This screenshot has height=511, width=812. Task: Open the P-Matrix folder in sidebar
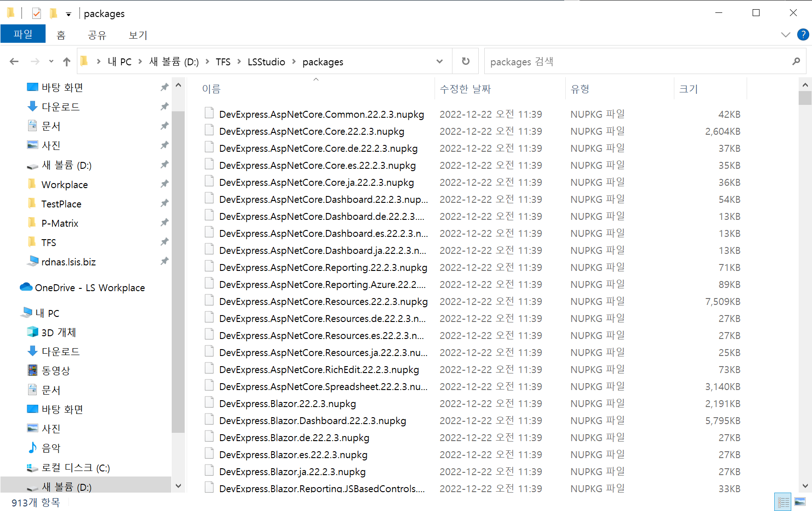tap(59, 223)
